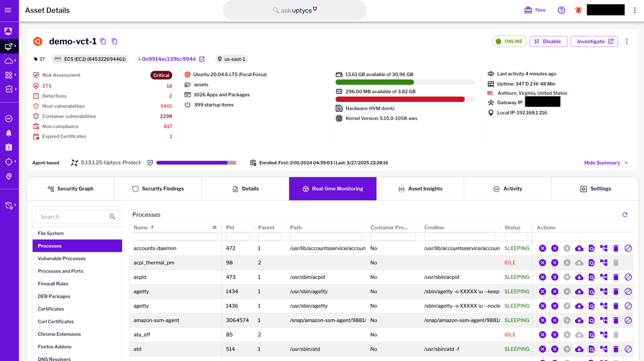Focus the Pid column filter box
The width and height of the screenshot is (644, 361).
coord(238,236)
